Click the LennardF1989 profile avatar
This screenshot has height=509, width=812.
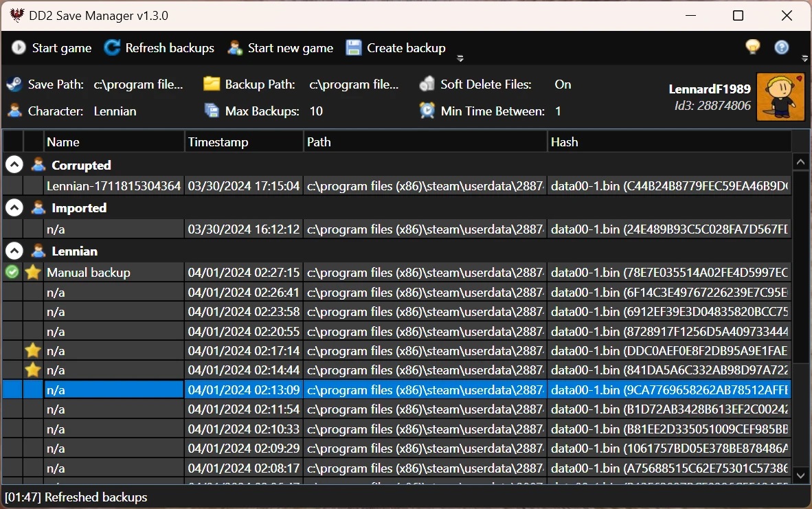(780, 97)
